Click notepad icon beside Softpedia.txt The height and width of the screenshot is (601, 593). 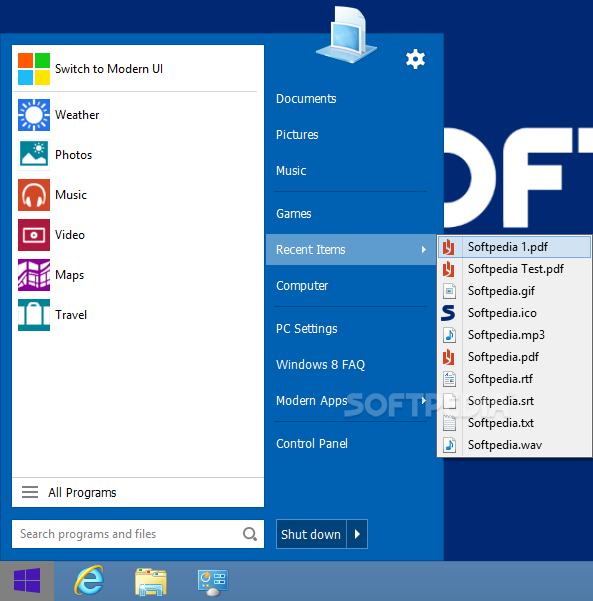(449, 423)
